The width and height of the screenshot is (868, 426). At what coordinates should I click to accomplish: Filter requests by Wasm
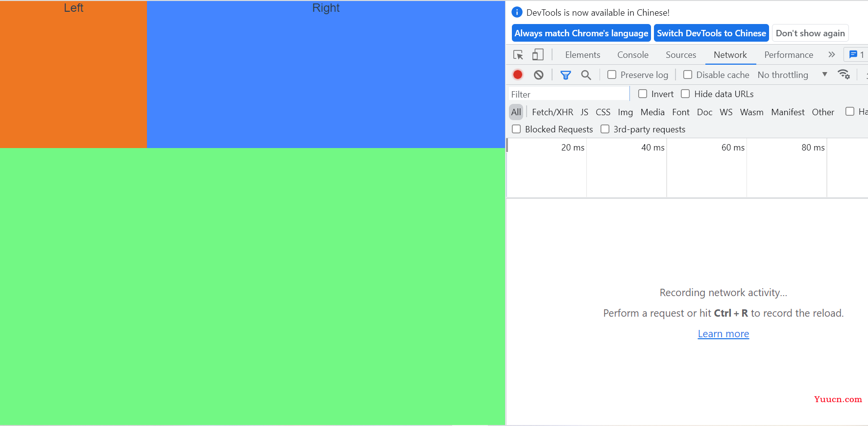[752, 112]
